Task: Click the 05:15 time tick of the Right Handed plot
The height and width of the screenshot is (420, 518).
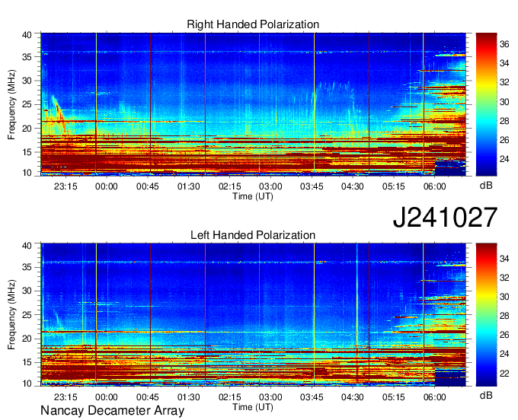Action: 394,186
